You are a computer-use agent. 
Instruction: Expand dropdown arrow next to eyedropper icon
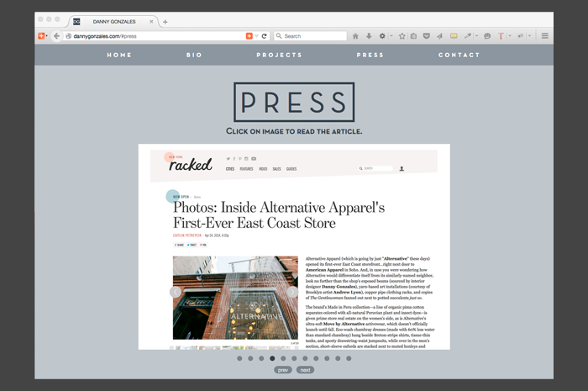tap(476, 36)
